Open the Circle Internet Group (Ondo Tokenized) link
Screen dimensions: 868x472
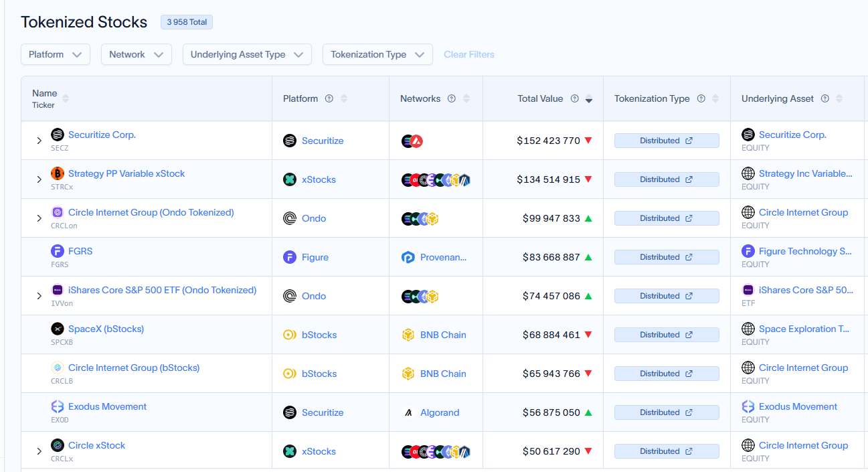tap(151, 212)
